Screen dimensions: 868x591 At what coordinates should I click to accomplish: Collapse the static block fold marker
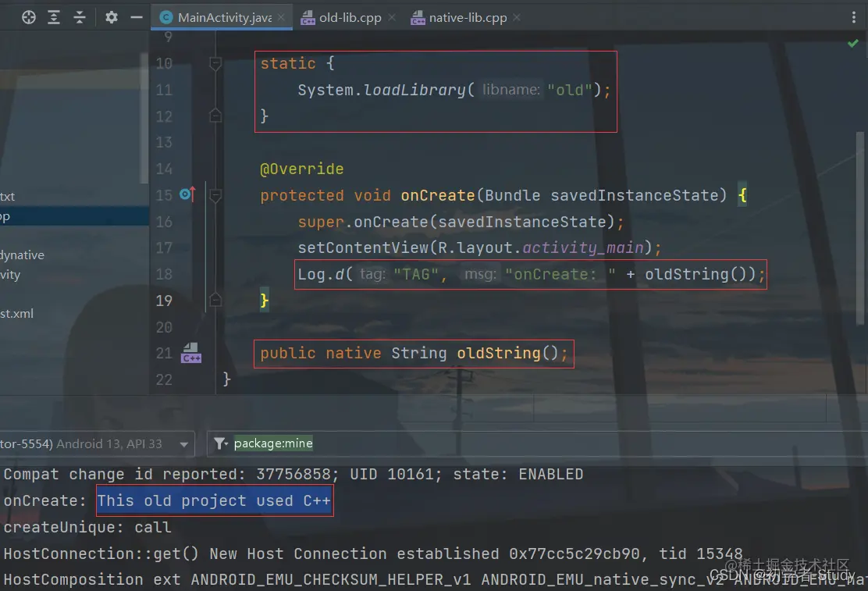tap(215, 64)
